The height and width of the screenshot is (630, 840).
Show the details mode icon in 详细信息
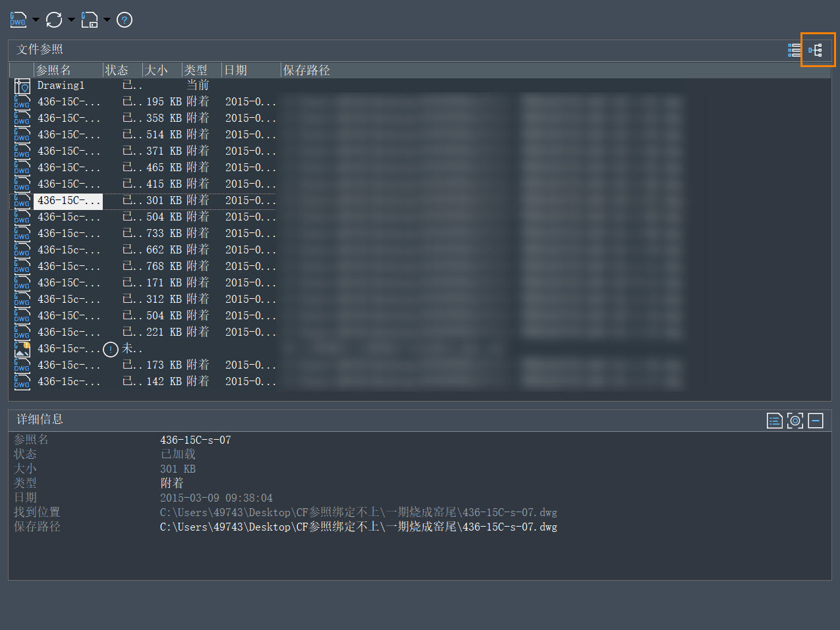click(775, 421)
